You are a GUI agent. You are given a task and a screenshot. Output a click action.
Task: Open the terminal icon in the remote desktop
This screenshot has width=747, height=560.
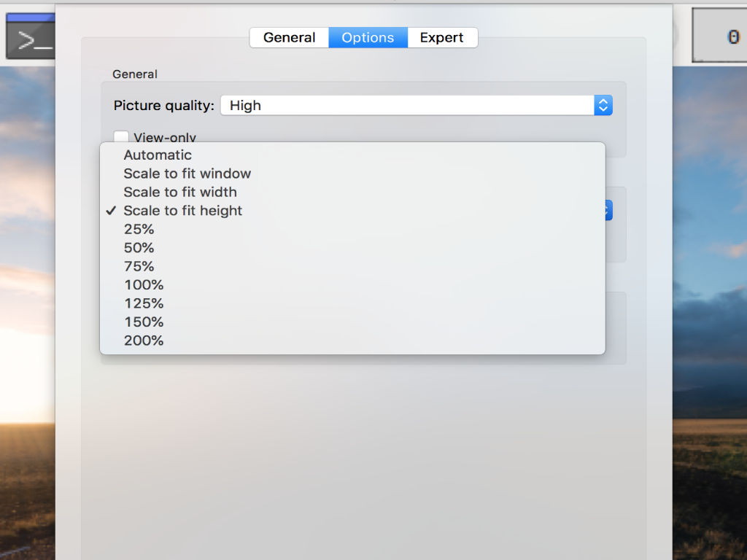point(31,36)
